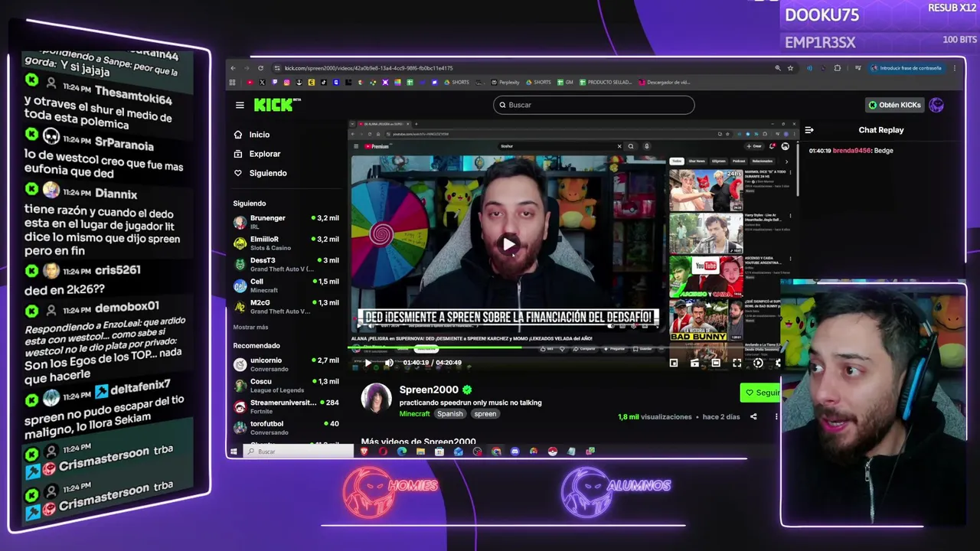Click the ALUMNOS team emblem
Image resolution: width=980 pixels, height=551 pixels.
point(616,493)
